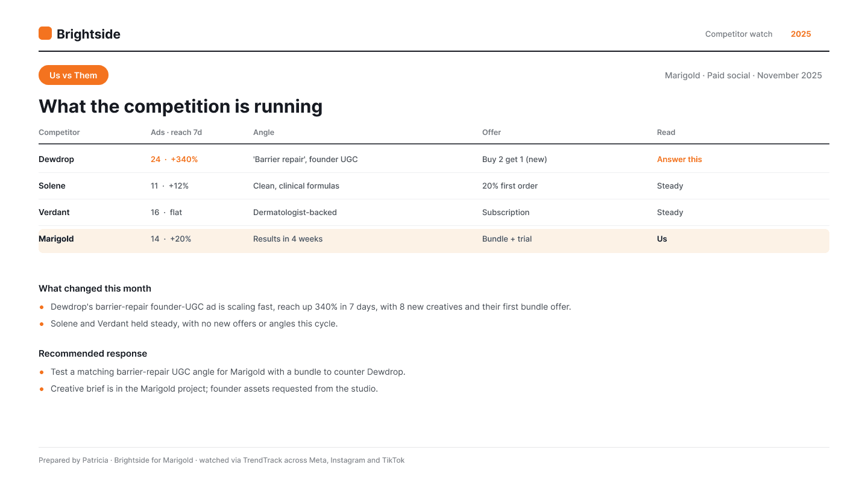This screenshot has height=488, width=868.
Task: Click the orange 2025 header label
Action: [x=801, y=34]
